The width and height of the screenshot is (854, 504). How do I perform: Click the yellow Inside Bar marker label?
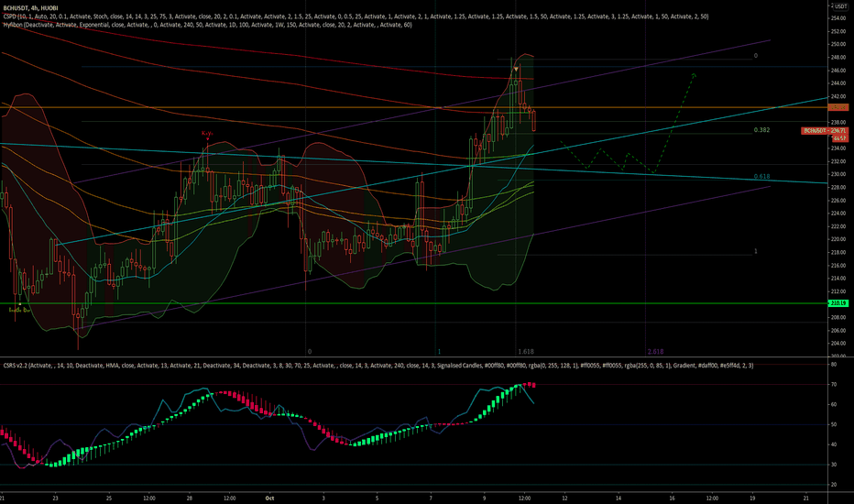[x=19, y=309]
